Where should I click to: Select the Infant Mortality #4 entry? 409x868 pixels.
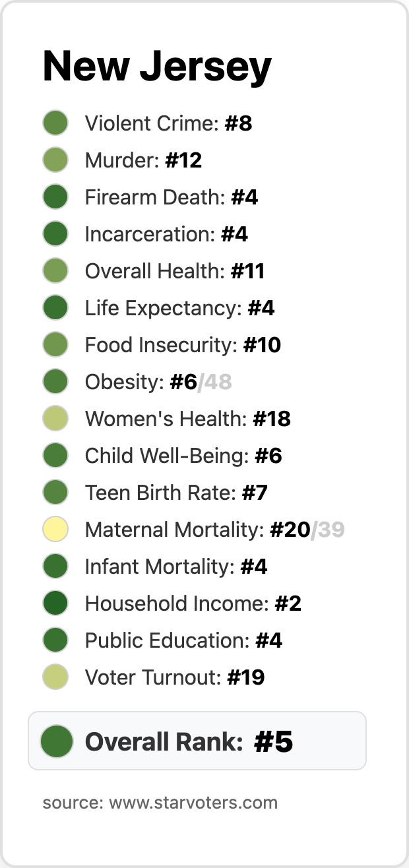(x=176, y=567)
